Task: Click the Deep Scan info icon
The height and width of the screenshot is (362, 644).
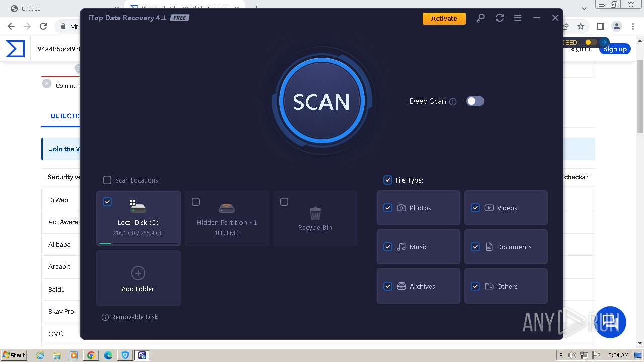Action: (x=453, y=102)
